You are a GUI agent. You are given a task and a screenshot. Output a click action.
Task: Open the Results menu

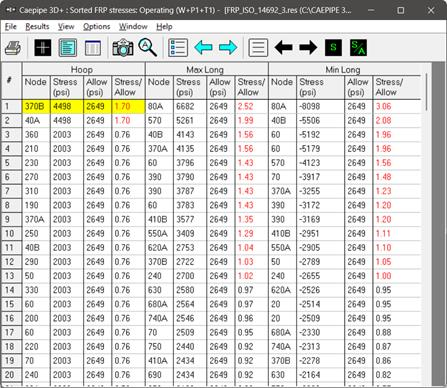click(37, 27)
